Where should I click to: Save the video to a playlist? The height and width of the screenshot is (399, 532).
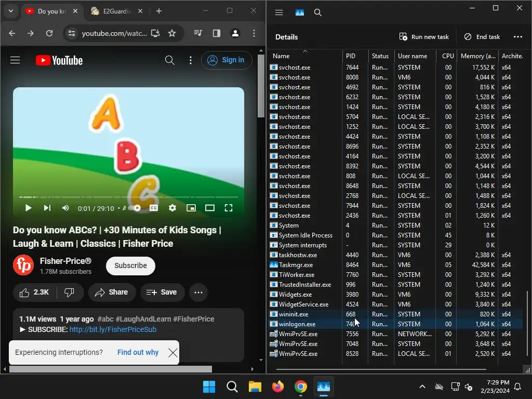[163, 292]
